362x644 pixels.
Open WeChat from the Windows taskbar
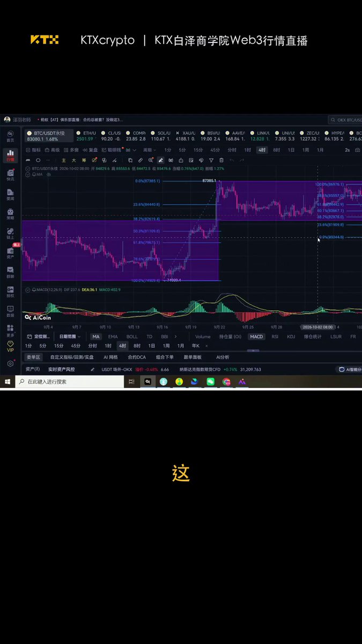coord(211,382)
